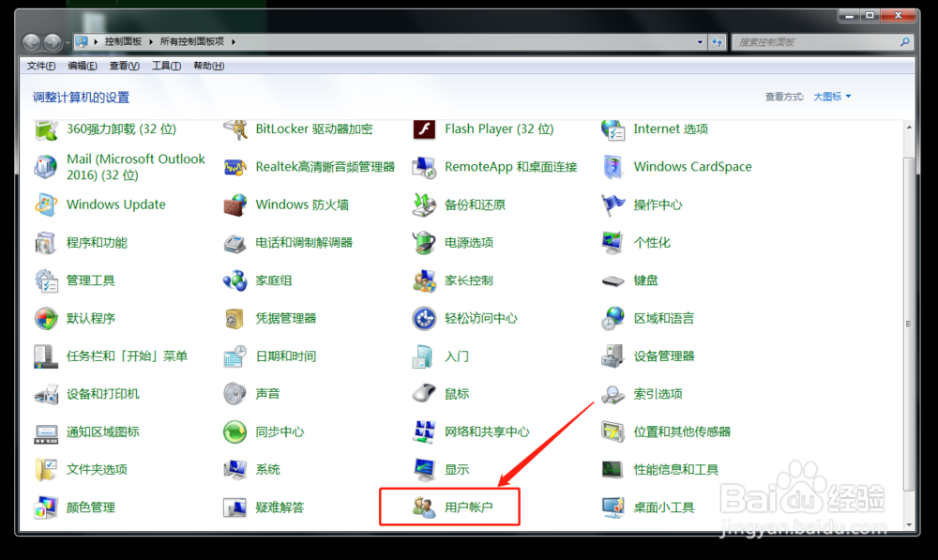
Task: Open RemoteApp 和桌面连接 icon
Action: (x=424, y=167)
